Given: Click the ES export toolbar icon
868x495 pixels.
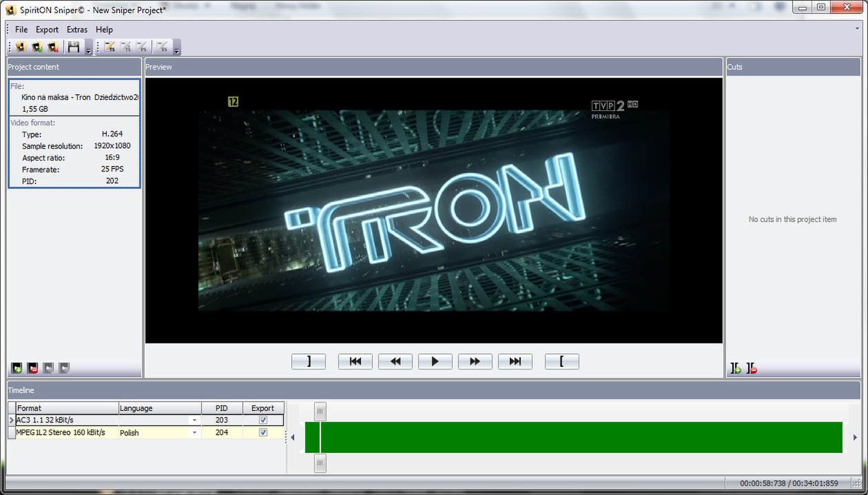Looking at the screenshot, I should tap(163, 47).
